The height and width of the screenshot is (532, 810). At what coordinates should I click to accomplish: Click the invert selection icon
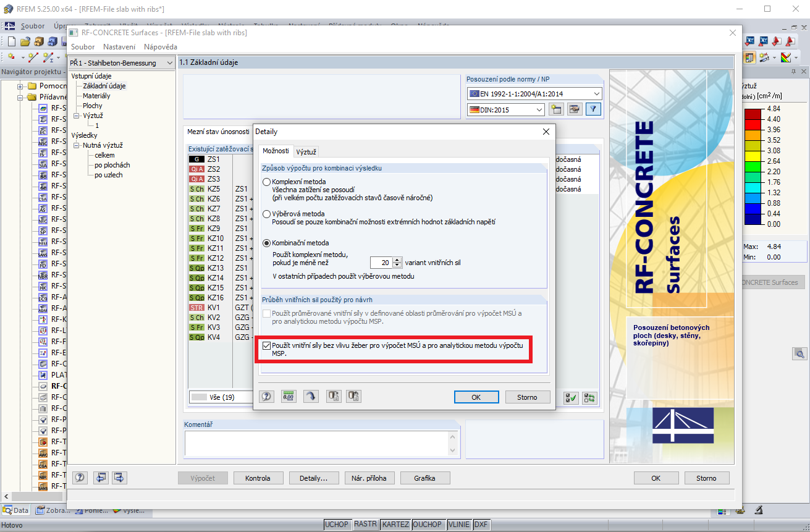589,398
